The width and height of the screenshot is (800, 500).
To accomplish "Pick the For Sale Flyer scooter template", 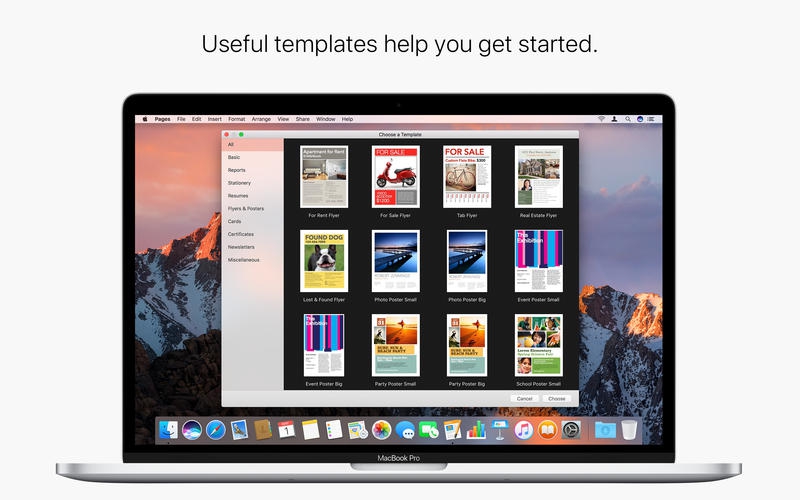I will coord(395,177).
